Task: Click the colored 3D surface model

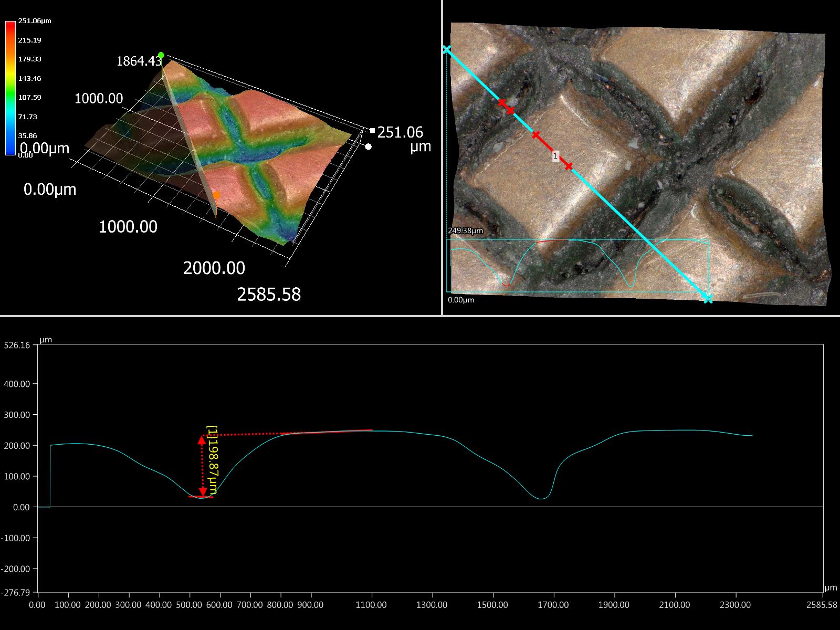Action: click(x=252, y=147)
